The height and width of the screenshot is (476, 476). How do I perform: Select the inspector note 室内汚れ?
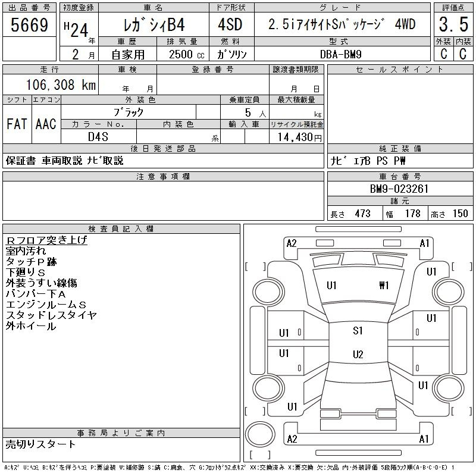[26, 250]
